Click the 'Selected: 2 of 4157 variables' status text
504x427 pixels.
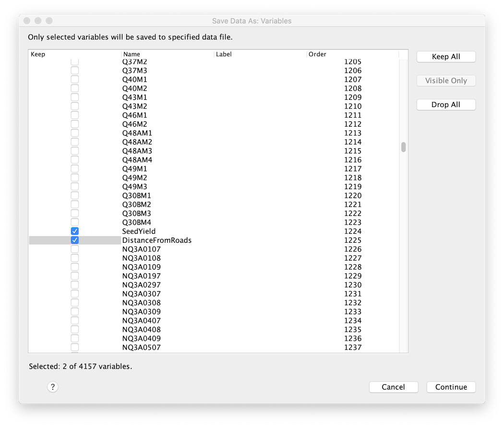click(x=80, y=366)
